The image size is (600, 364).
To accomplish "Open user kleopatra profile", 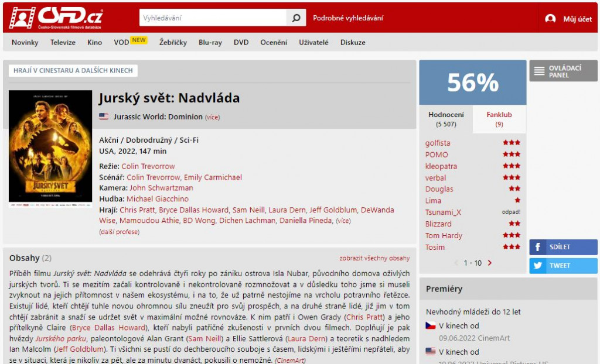I will (441, 166).
